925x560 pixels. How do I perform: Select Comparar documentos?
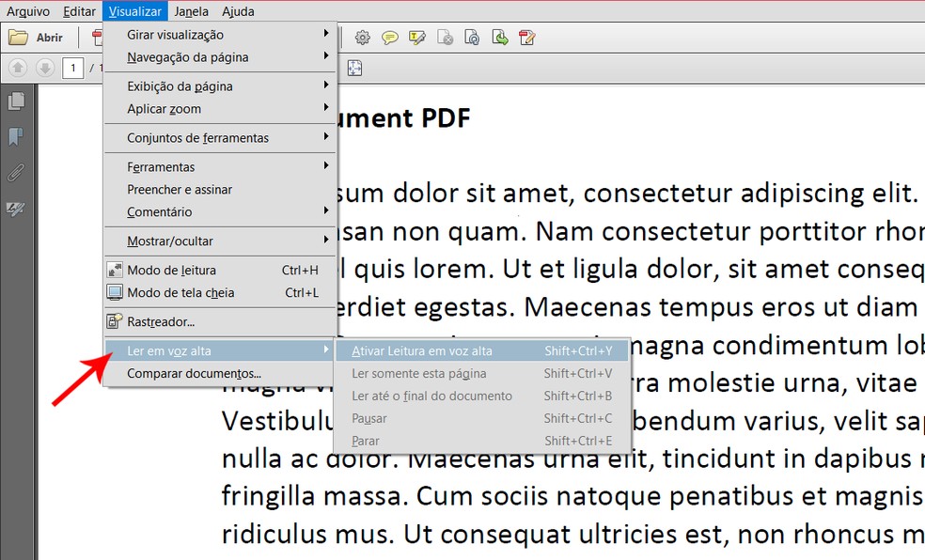pyautogui.click(x=220, y=373)
